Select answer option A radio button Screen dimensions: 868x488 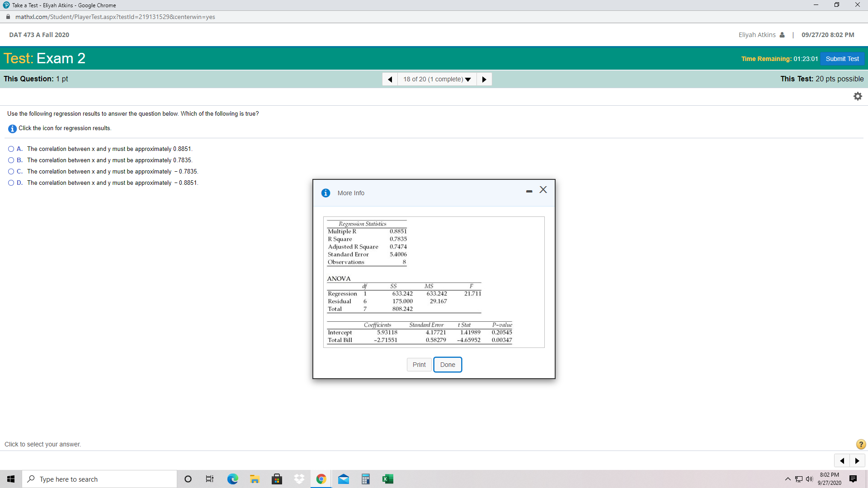coord(11,149)
